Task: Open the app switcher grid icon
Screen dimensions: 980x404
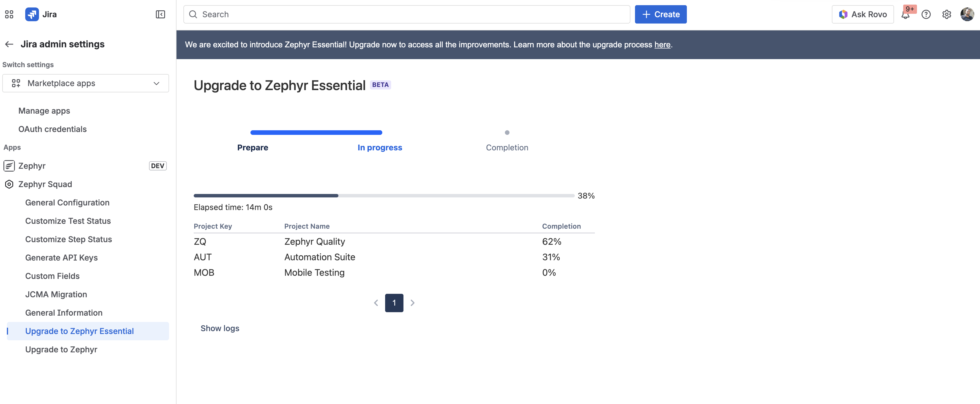Action: (x=9, y=14)
